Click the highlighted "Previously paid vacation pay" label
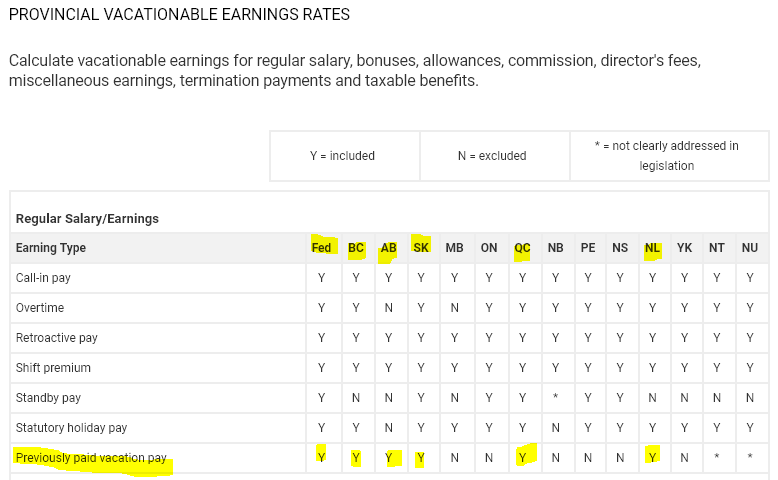The height and width of the screenshot is (480, 778). [x=91, y=458]
